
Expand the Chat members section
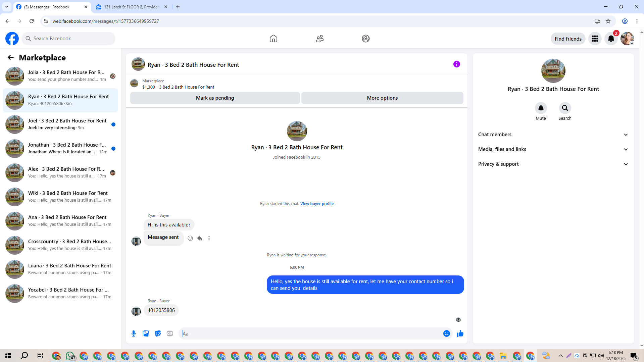pos(553,135)
